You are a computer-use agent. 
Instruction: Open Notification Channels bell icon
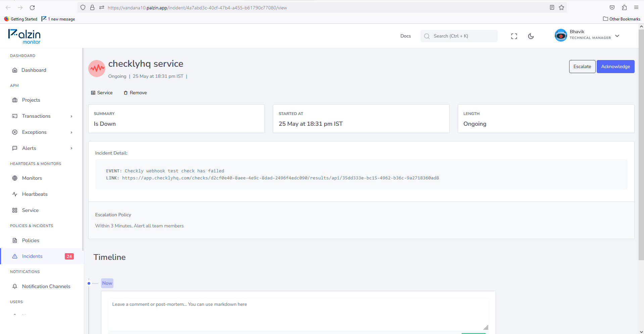(x=15, y=286)
